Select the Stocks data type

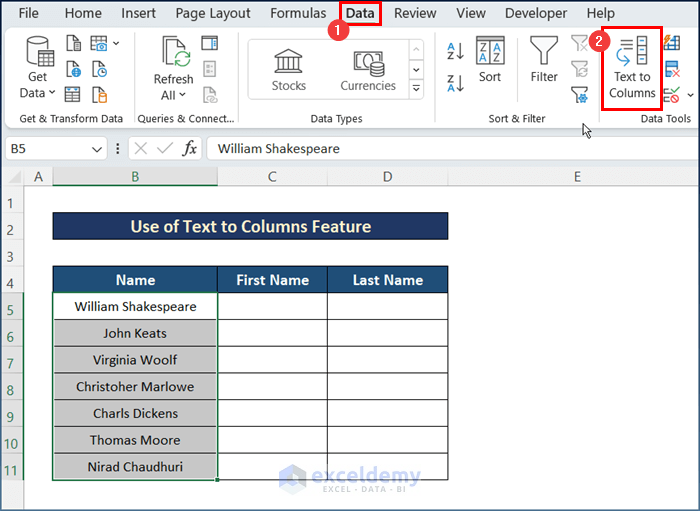tap(288, 70)
